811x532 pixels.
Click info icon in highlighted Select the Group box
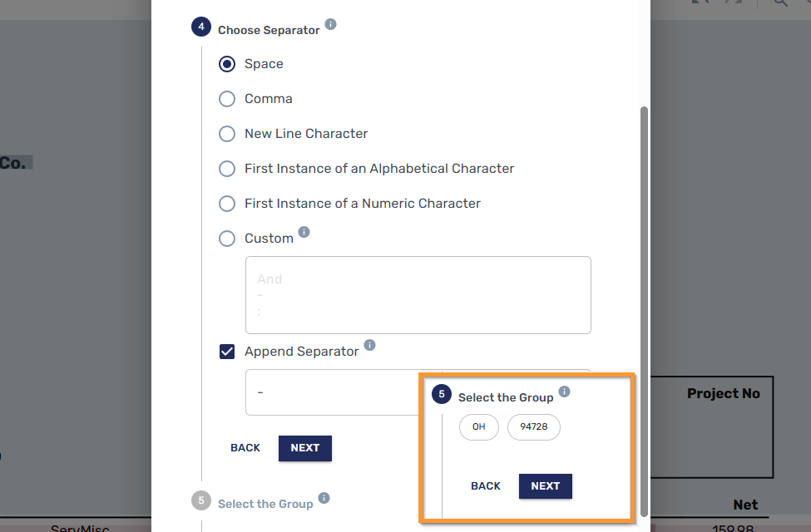coord(564,392)
